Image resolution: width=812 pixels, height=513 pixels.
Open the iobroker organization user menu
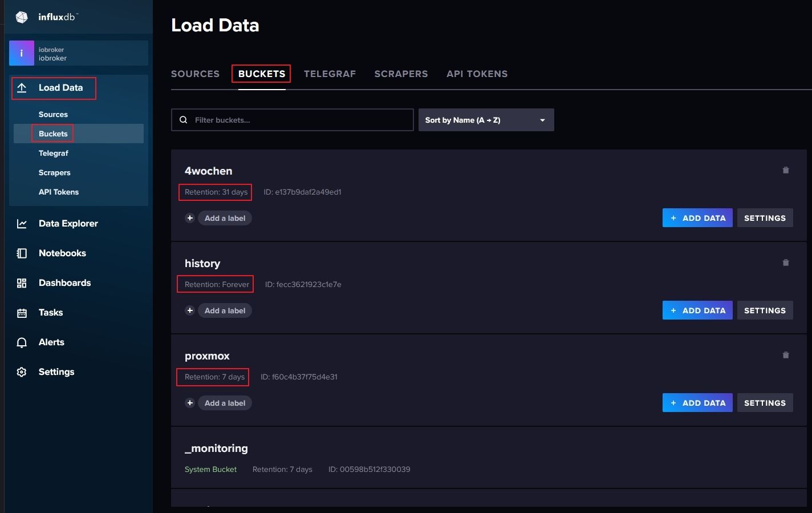[78, 54]
